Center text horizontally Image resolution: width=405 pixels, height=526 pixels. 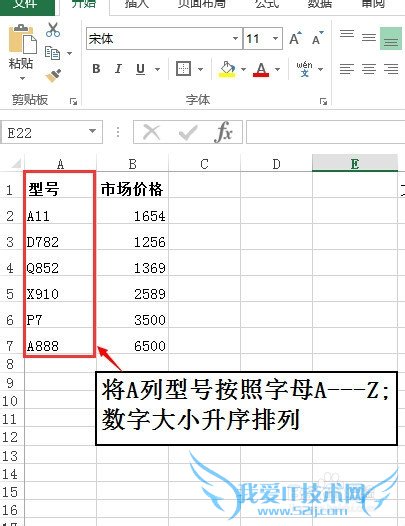coord(369,69)
